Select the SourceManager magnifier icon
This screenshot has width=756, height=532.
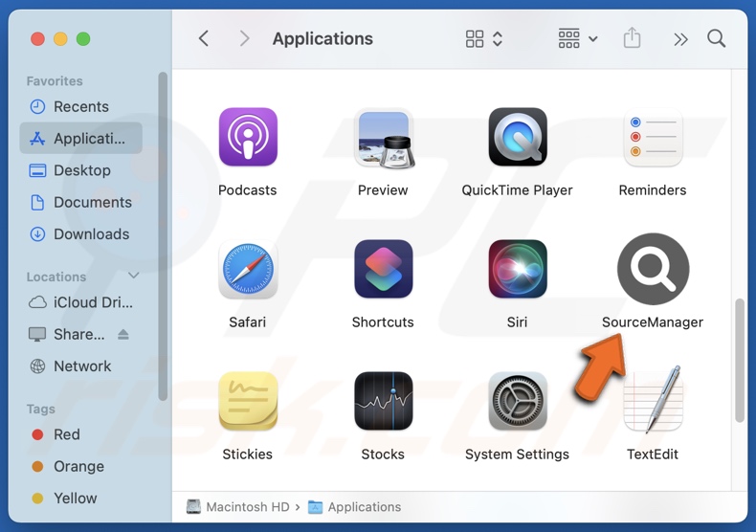[x=654, y=269]
